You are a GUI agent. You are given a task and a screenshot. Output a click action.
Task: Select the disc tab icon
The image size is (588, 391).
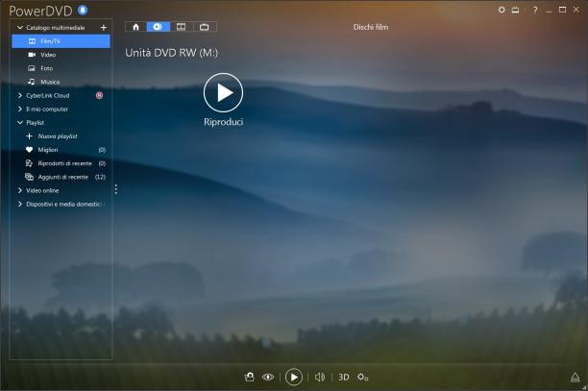coord(158,27)
